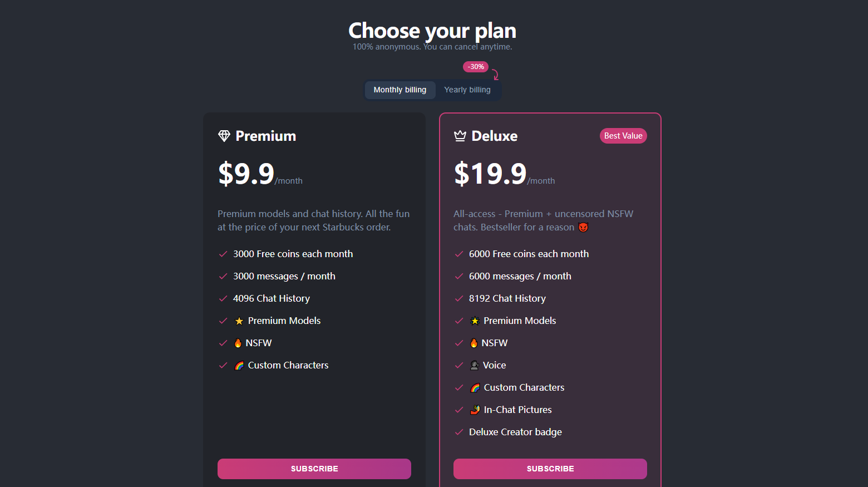The image size is (868, 487).
Task: Select Monthly billing option
Action: (400, 90)
